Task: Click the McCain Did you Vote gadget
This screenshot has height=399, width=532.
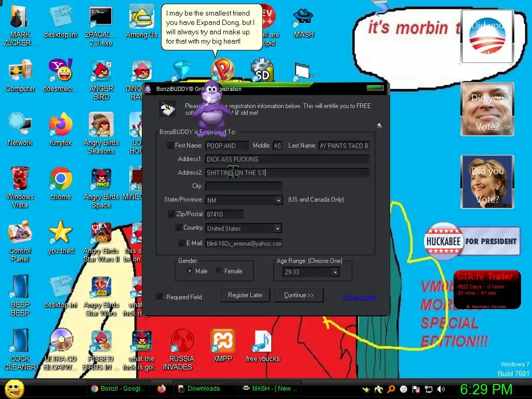Action: [x=487, y=109]
